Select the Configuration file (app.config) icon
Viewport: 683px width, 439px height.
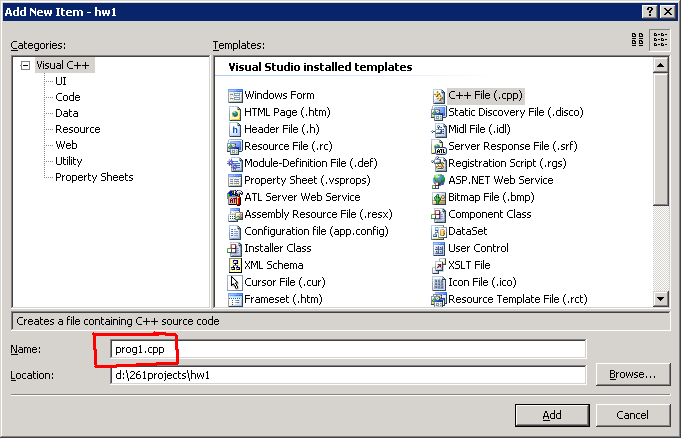click(x=235, y=231)
